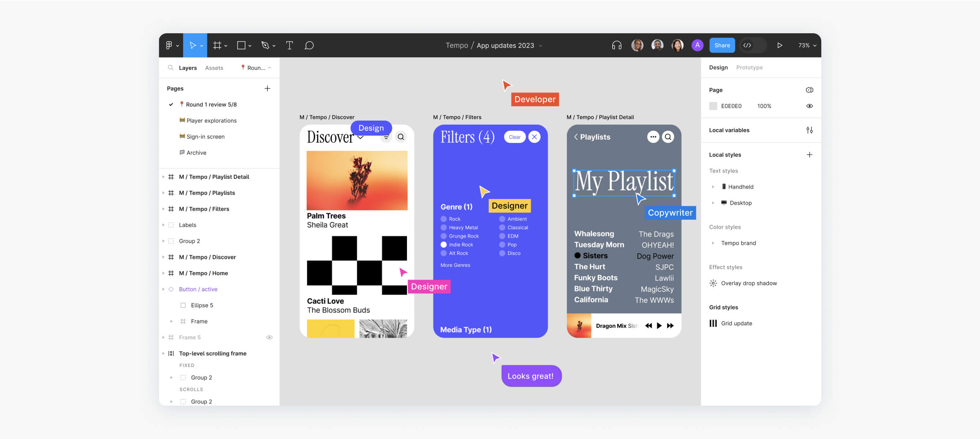The height and width of the screenshot is (439, 980).
Task: Click the Present play icon
Action: pyautogui.click(x=780, y=45)
